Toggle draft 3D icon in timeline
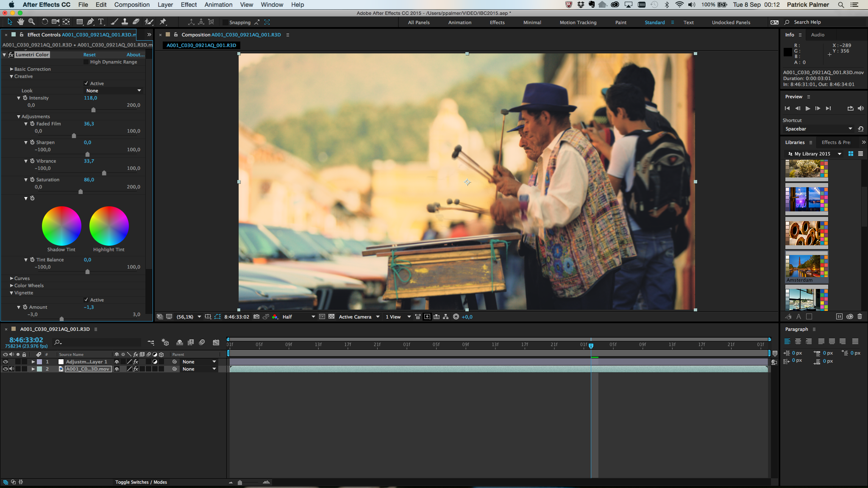Image resolution: width=868 pixels, height=488 pixels. point(165,342)
